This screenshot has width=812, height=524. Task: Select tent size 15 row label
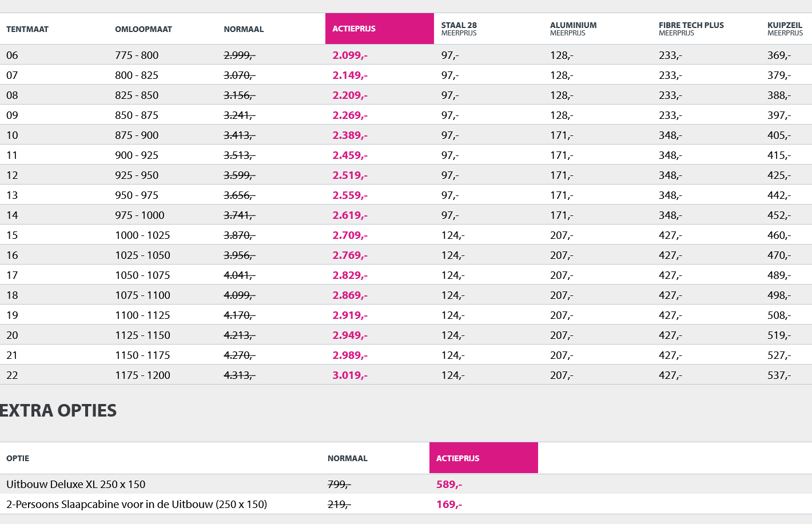(12, 235)
